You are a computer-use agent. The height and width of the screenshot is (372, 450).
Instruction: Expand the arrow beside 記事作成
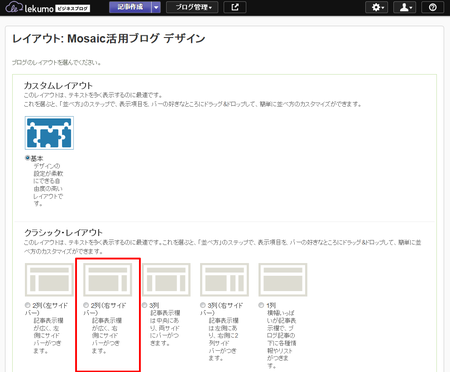[x=156, y=7]
